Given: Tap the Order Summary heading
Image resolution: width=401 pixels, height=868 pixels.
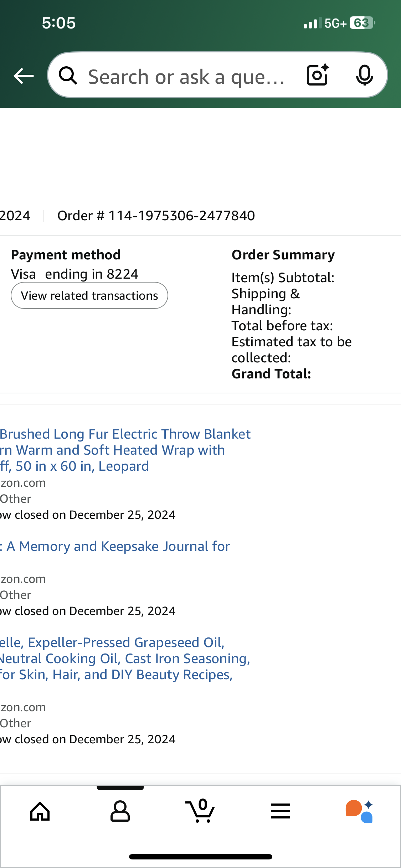Looking at the screenshot, I should (x=283, y=255).
